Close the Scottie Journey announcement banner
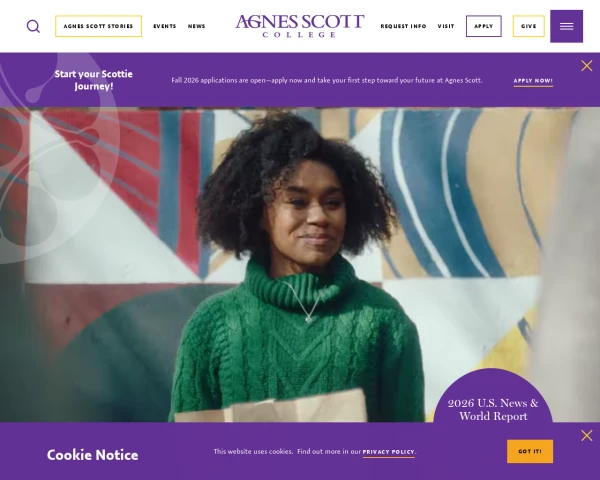The height and width of the screenshot is (480, 600). point(586,66)
